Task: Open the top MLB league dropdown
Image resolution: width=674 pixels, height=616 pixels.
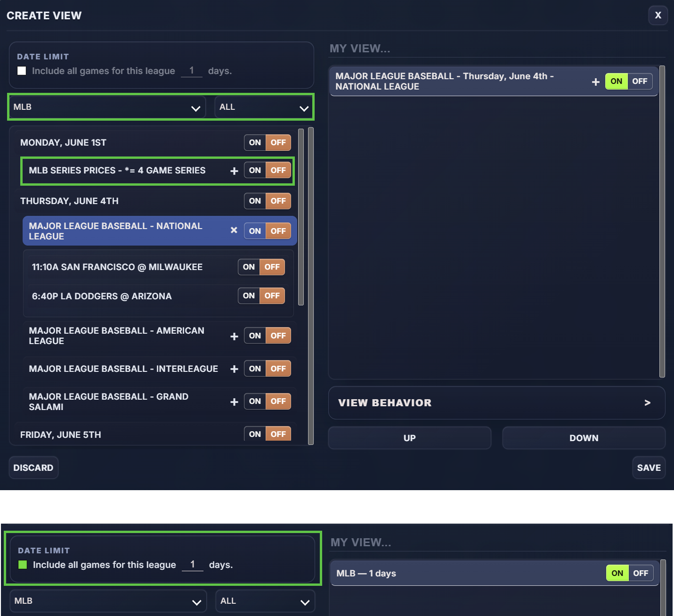Action: [107, 107]
